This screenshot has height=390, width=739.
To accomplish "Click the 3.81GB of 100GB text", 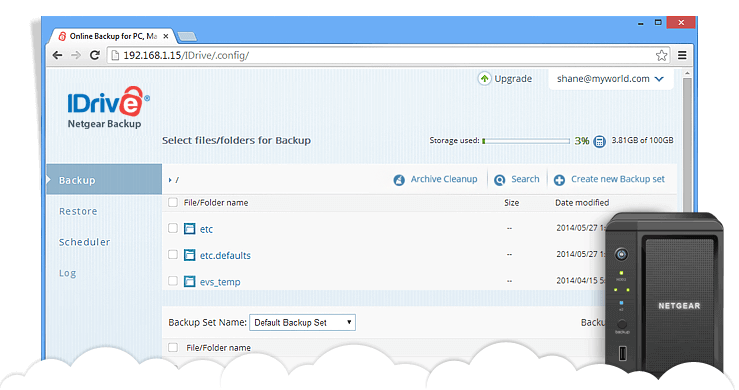I will 642,141.
